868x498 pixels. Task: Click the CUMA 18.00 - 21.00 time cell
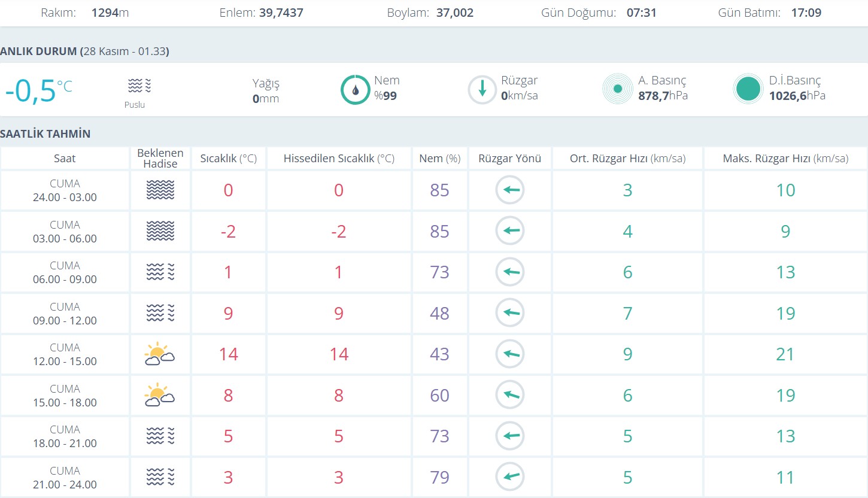point(65,436)
